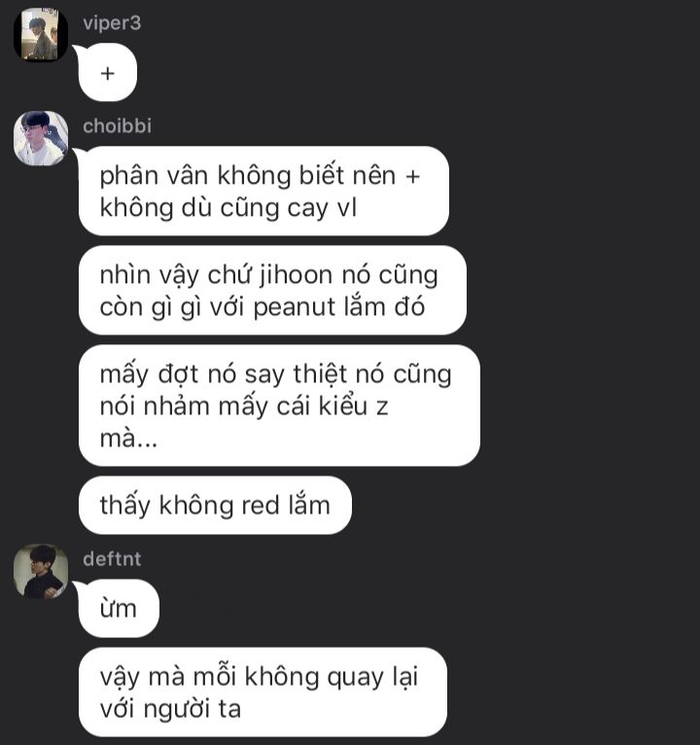Click the word 'red' in the short bubble

pos(261,505)
